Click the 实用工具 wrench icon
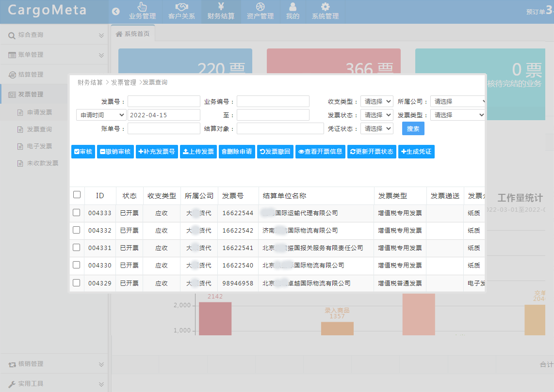 12,384
